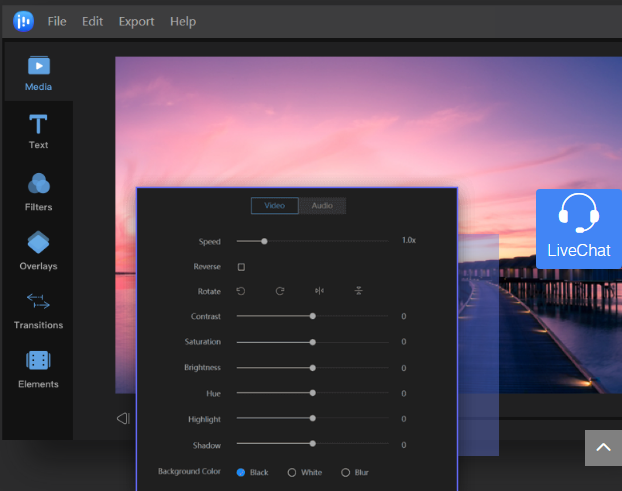Switch to the Audio tab

click(322, 205)
